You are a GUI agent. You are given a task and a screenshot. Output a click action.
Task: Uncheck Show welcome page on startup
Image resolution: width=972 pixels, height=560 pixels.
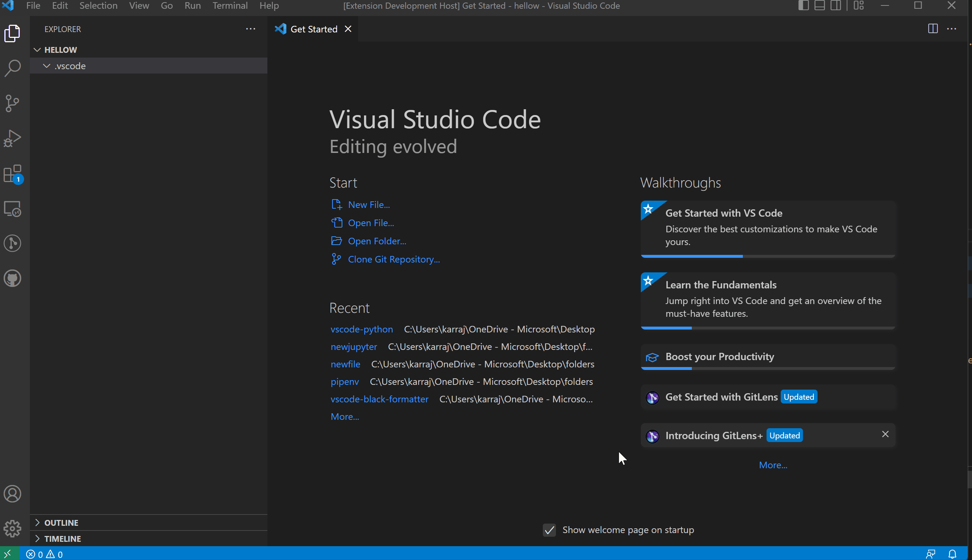pyautogui.click(x=549, y=530)
